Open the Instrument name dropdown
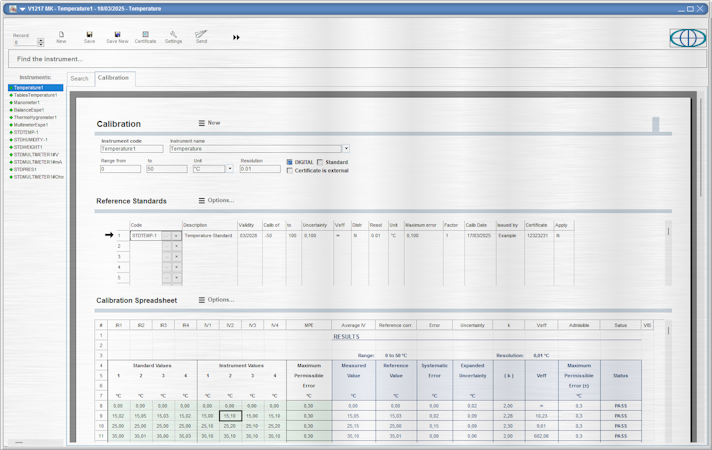This screenshot has height=450, width=712. click(x=346, y=148)
